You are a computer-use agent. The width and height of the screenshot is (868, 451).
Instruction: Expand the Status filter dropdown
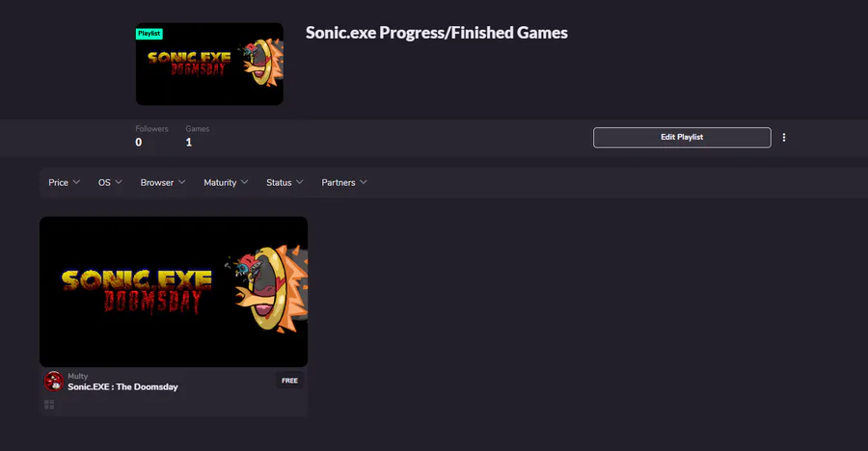(285, 182)
